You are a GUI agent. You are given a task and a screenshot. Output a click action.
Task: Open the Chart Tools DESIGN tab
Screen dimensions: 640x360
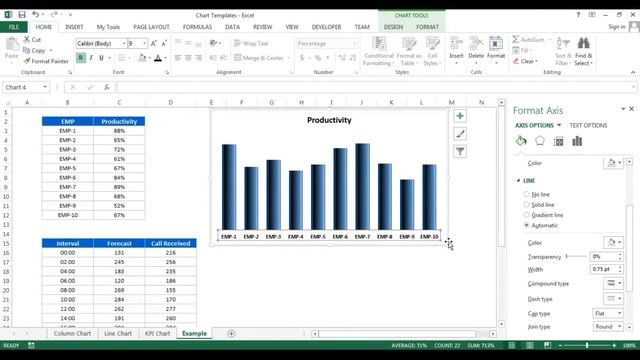[393, 27]
